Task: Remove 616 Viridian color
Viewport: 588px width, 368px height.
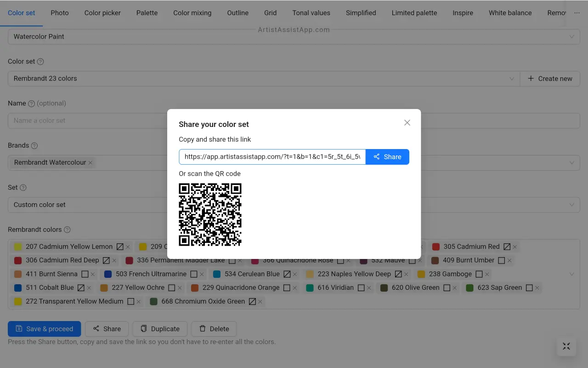Action: 369,288
